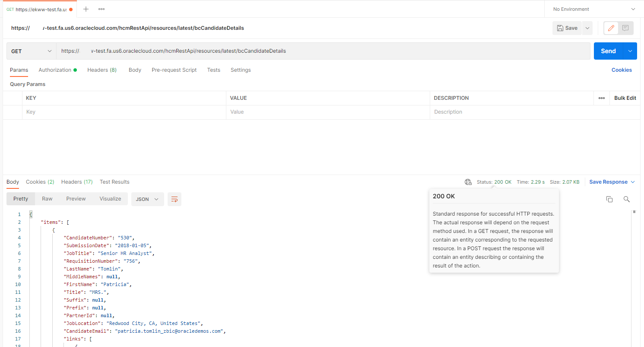
Task: Open the request comments icon
Action: pyautogui.click(x=625, y=28)
